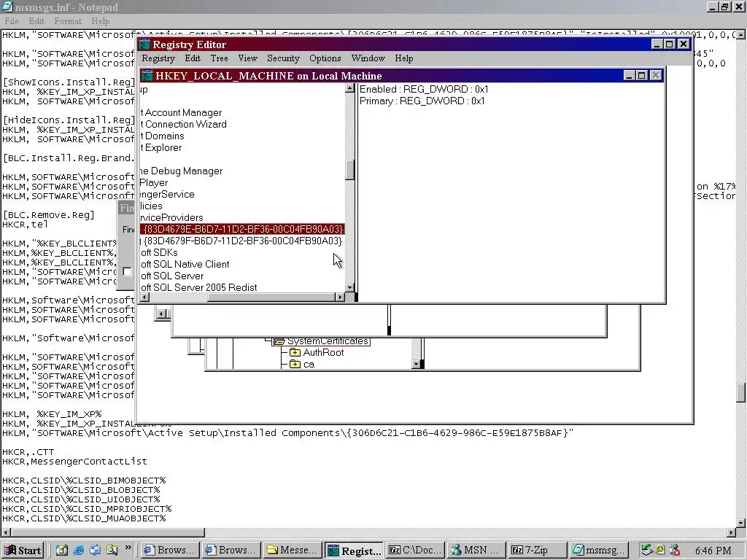Select the SDKs key in the tree
Screen dimensions: 747x560
[x=159, y=253]
